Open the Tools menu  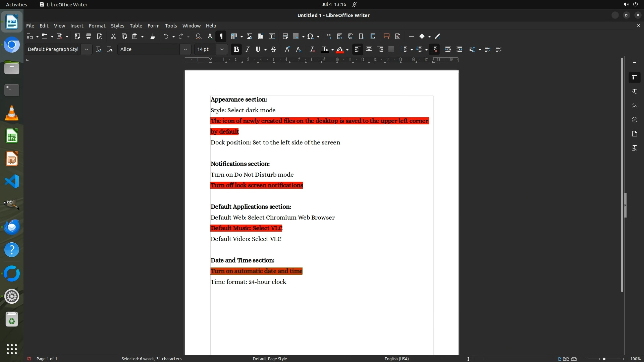click(x=171, y=26)
